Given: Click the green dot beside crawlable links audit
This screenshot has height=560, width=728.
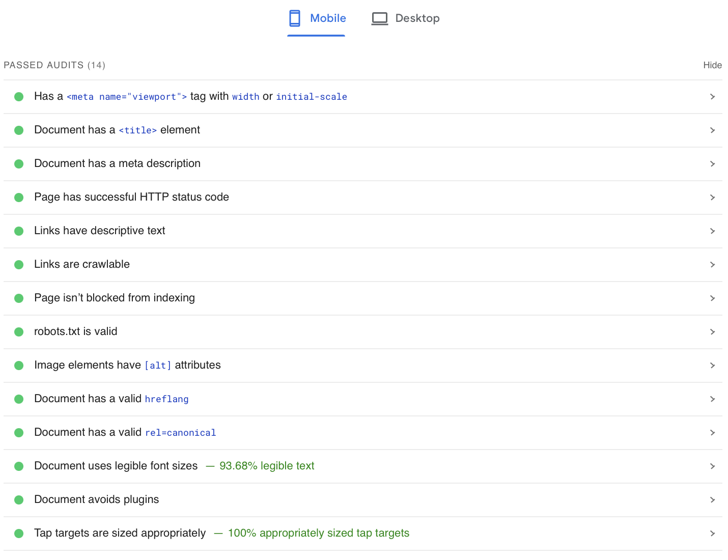Looking at the screenshot, I should click(19, 265).
